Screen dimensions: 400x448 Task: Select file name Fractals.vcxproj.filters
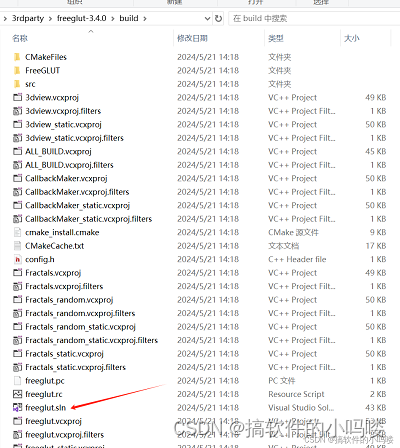click(64, 286)
